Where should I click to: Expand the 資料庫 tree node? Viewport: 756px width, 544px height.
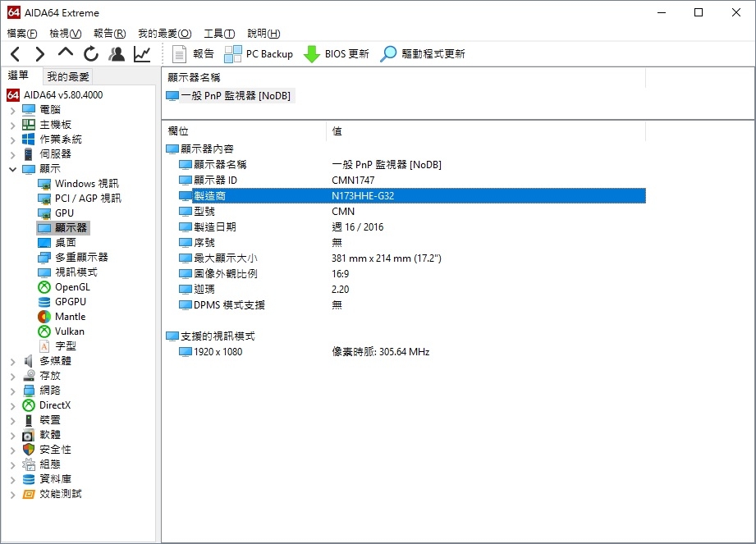tap(13, 480)
